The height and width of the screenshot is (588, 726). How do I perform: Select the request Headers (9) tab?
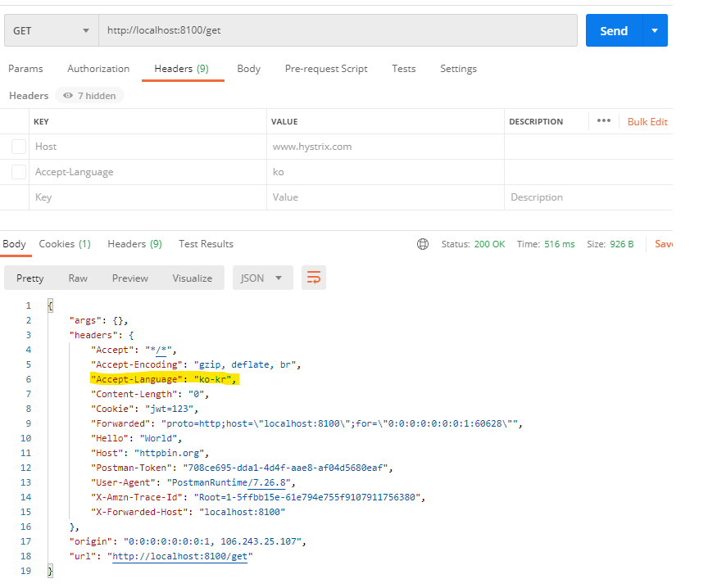[x=182, y=69]
